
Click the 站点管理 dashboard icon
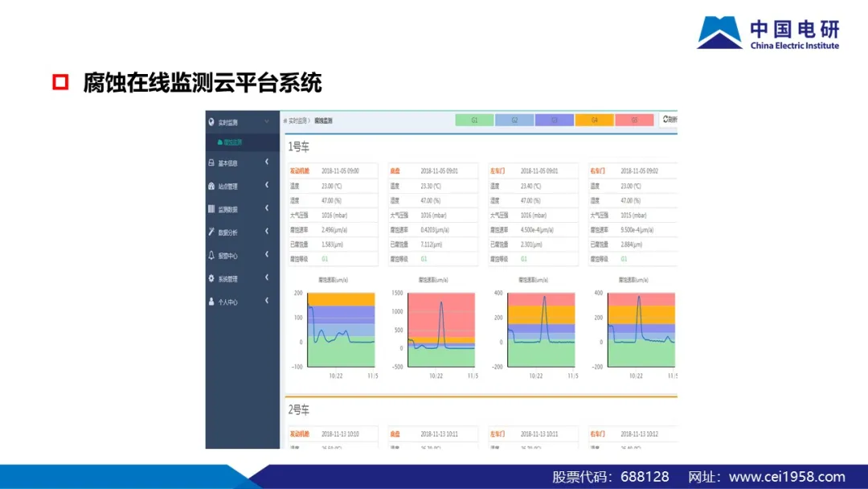pyautogui.click(x=211, y=187)
